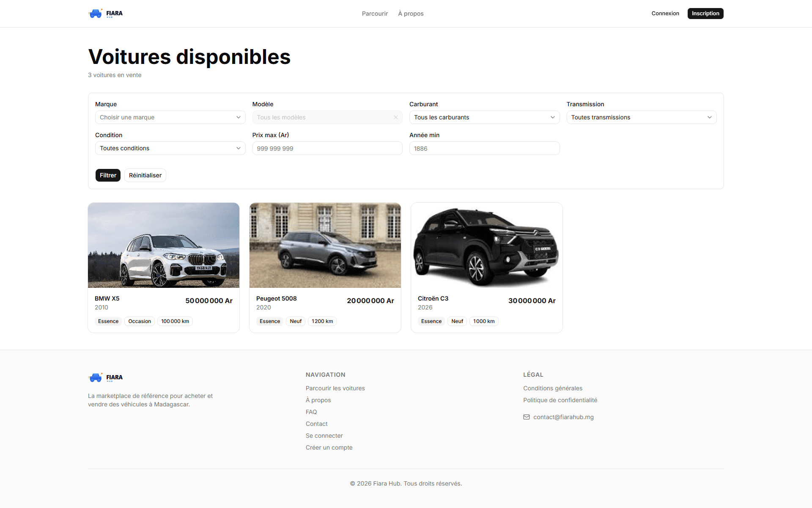Apply filters with Filtrer button
Screen dimensions: 812x508
click(x=108, y=175)
